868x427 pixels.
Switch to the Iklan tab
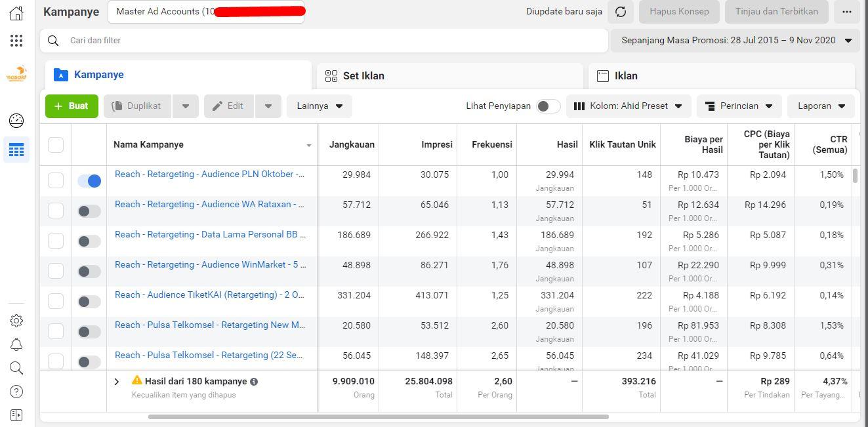[x=721, y=76]
